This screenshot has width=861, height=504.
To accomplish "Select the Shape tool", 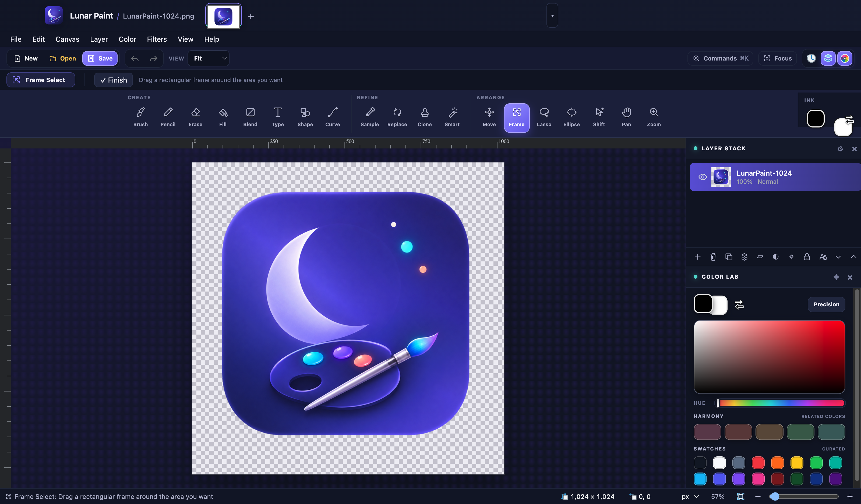I will click(x=305, y=118).
